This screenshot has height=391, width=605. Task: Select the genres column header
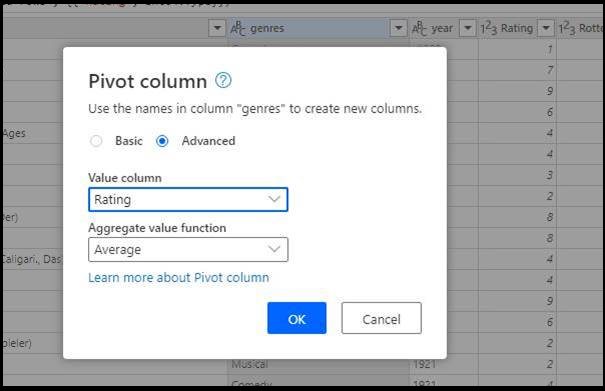[318, 28]
